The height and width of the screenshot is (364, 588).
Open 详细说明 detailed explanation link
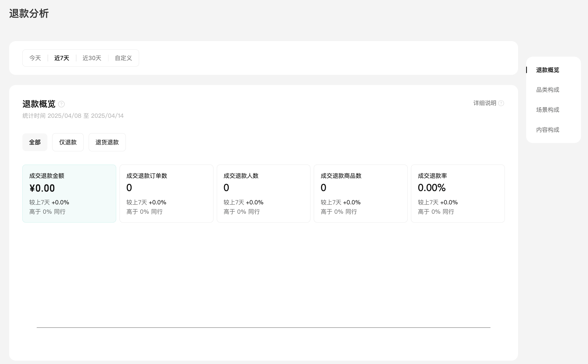pos(485,103)
